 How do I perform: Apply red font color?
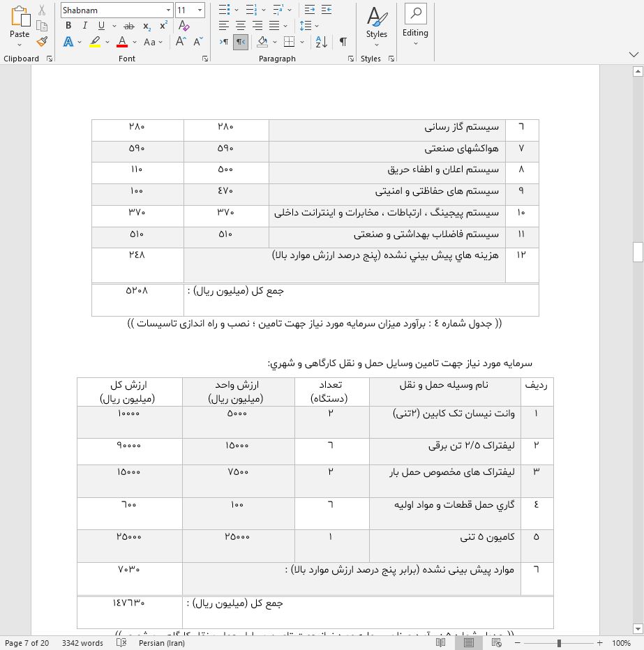click(x=122, y=42)
